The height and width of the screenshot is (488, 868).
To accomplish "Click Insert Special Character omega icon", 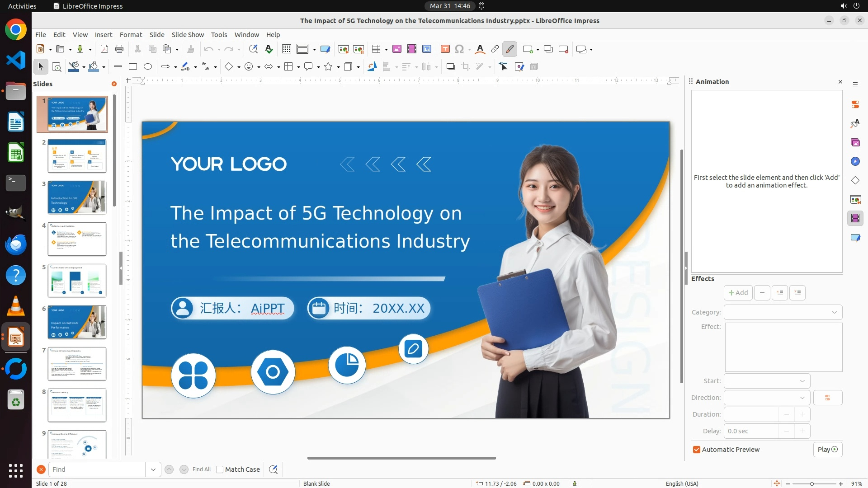I will coord(459,49).
